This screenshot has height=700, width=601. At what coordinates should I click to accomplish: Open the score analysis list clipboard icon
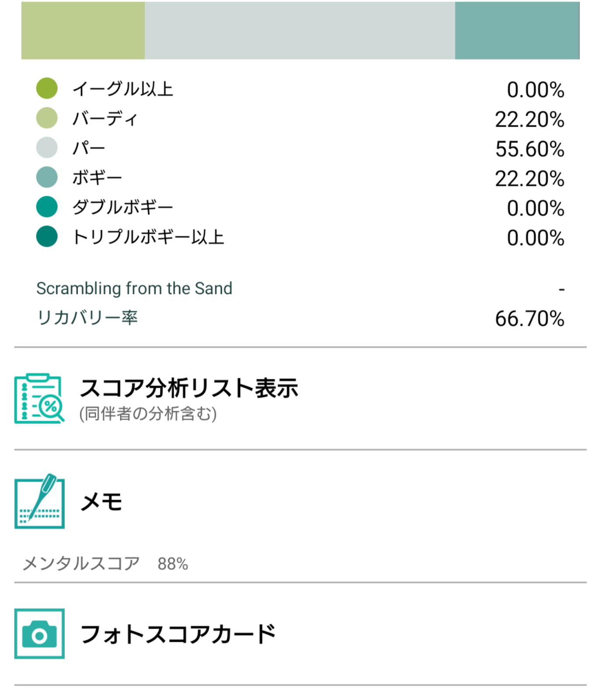tap(39, 398)
